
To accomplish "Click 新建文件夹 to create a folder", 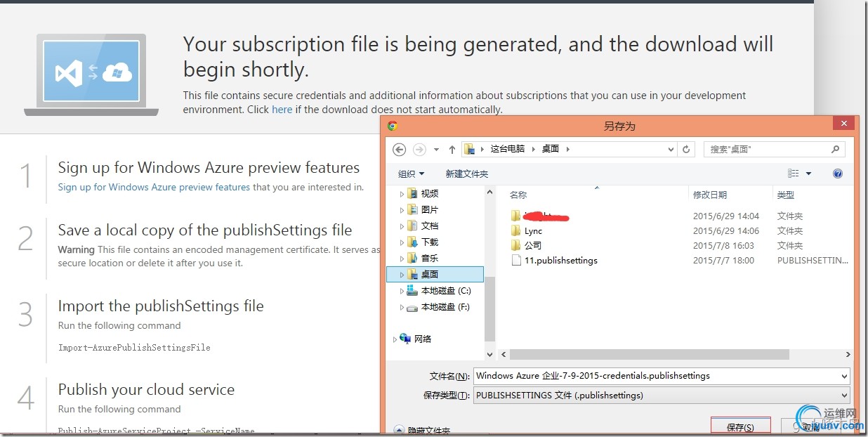I will click(466, 174).
